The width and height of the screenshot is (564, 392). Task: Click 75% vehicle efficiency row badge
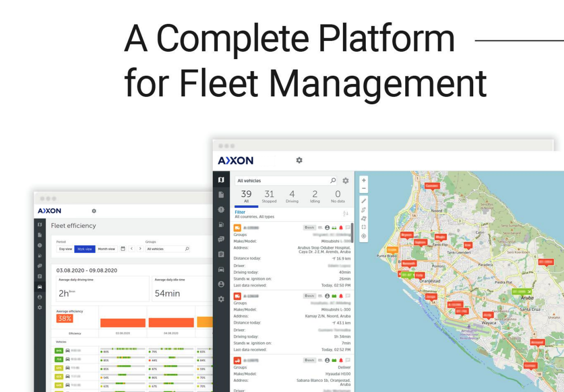click(59, 359)
